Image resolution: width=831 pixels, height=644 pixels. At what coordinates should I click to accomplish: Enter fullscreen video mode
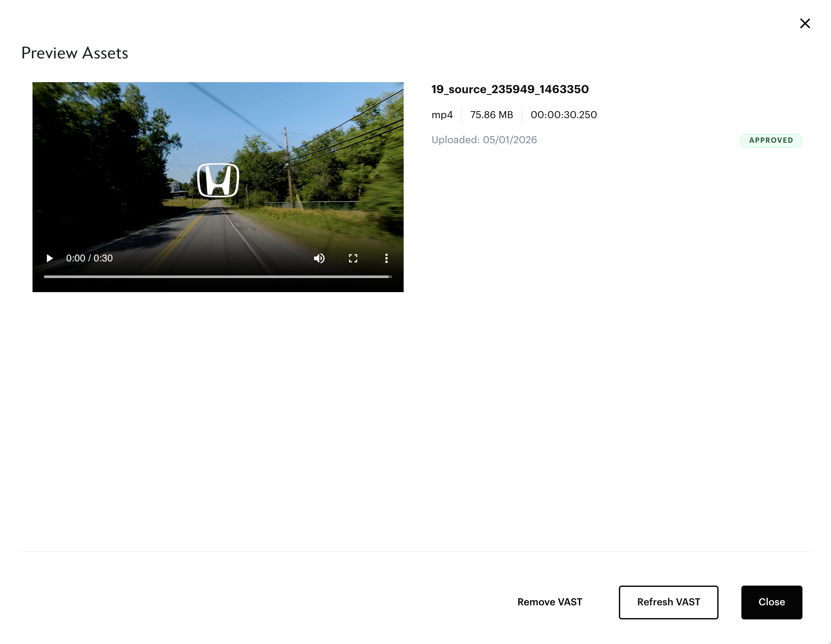(x=353, y=258)
